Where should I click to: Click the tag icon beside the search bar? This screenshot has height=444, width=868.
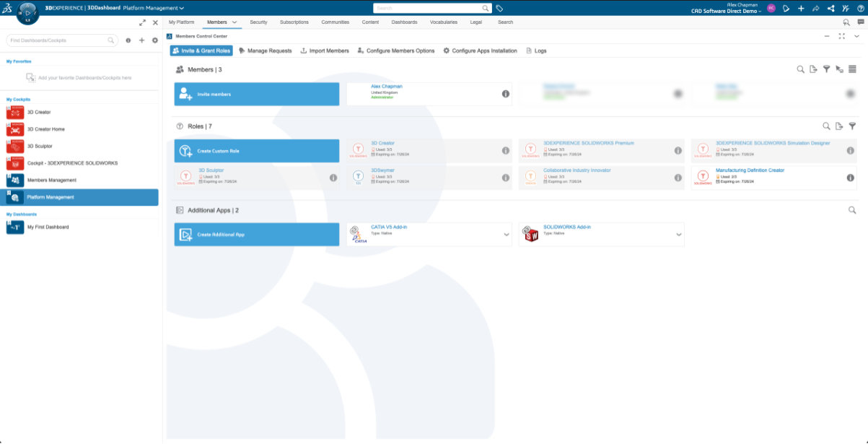click(500, 8)
